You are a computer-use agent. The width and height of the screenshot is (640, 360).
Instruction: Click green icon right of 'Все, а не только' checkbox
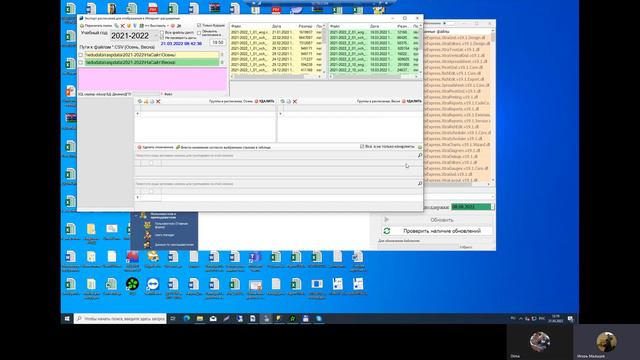point(420,147)
